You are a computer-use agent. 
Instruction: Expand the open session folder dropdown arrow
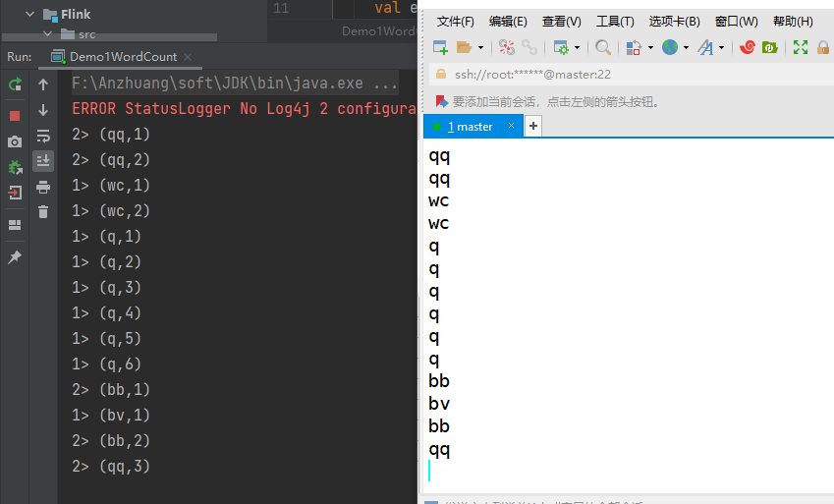tap(480, 47)
